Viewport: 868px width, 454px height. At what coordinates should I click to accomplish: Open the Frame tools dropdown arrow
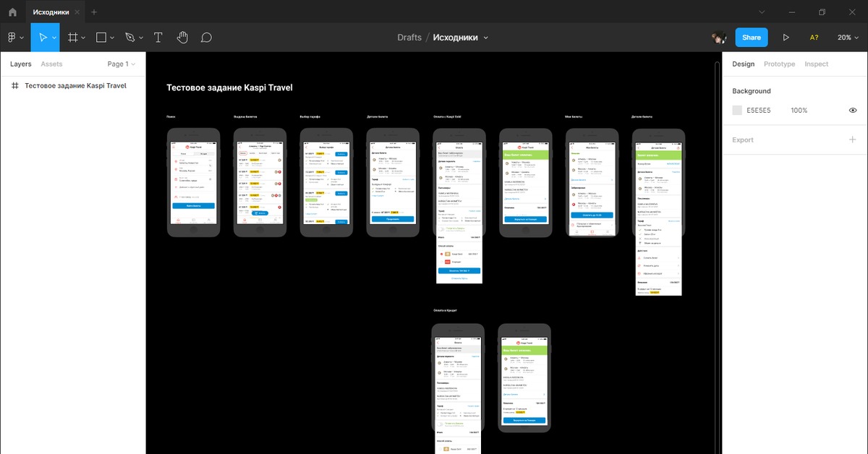84,38
